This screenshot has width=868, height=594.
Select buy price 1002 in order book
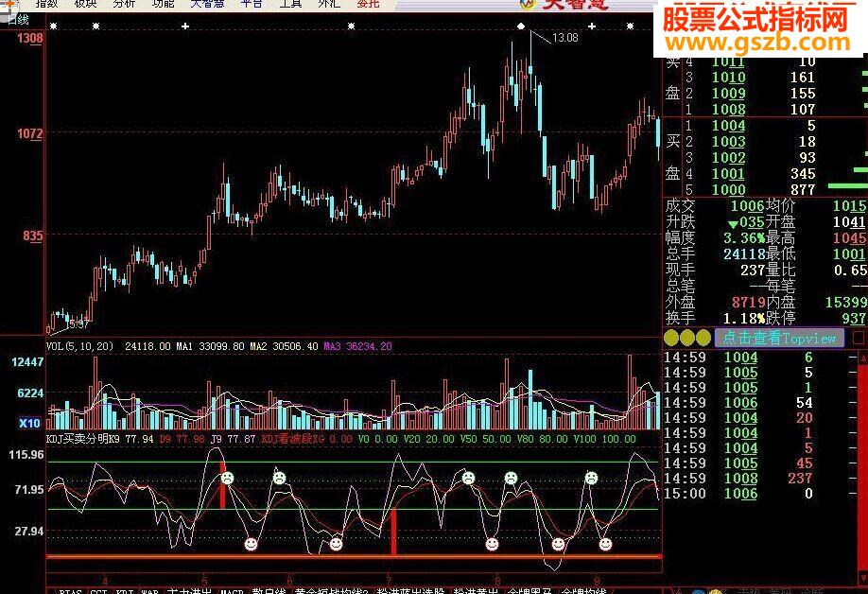(728, 158)
